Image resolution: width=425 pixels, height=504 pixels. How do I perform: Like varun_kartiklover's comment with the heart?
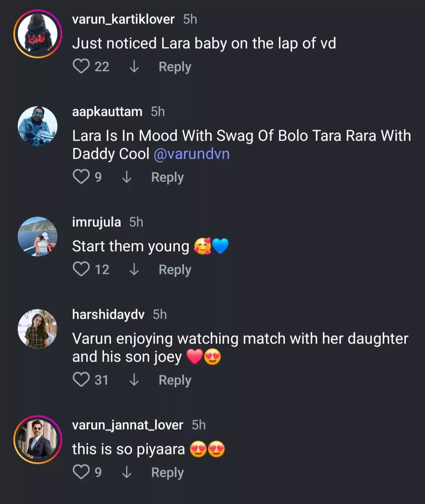pyautogui.click(x=81, y=66)
